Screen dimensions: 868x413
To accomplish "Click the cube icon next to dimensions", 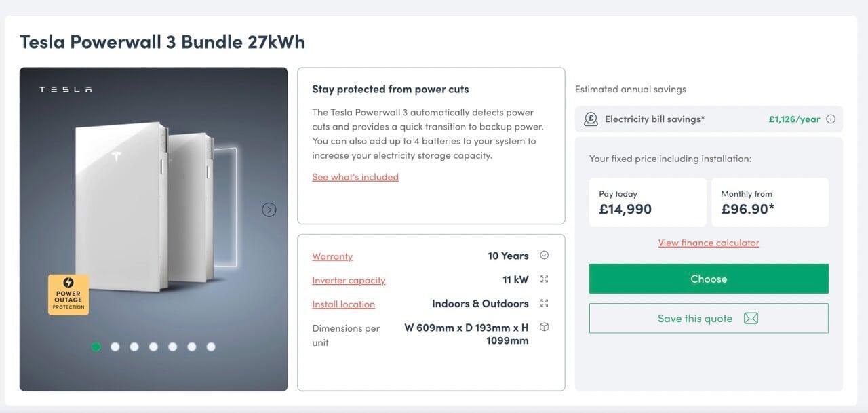I will (x=544, y=327).
